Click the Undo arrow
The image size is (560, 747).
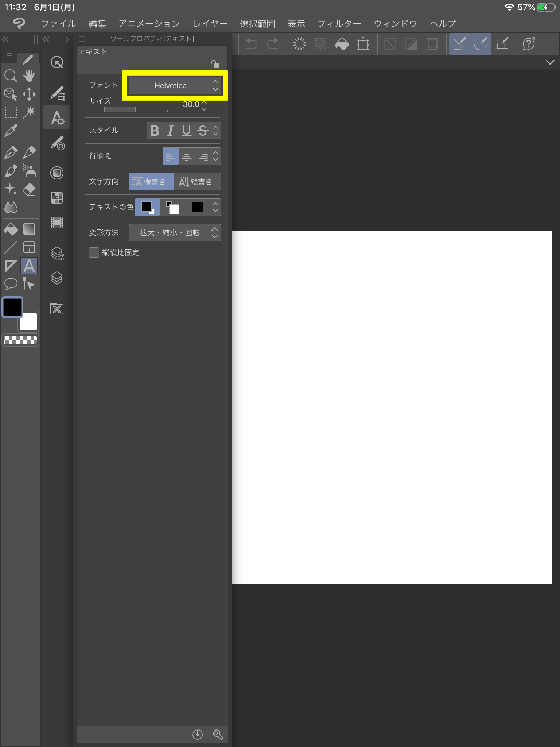(252, 44)
